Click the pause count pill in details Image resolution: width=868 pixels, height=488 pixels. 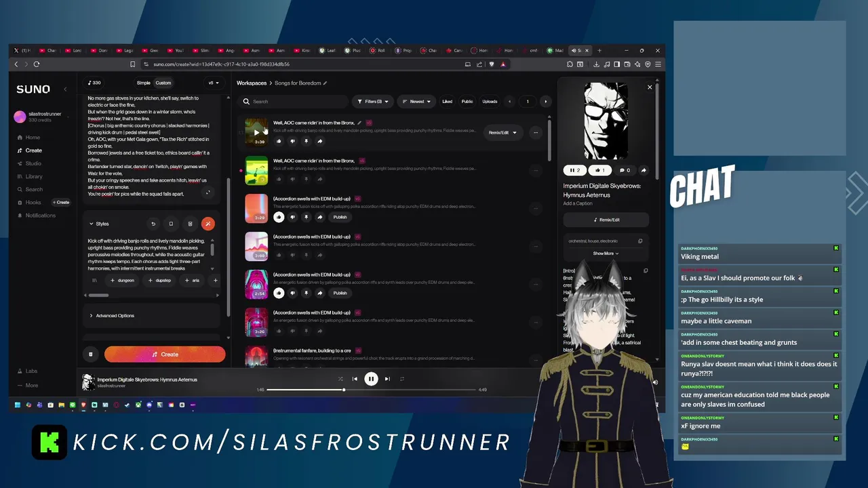(x=574, y=170)
